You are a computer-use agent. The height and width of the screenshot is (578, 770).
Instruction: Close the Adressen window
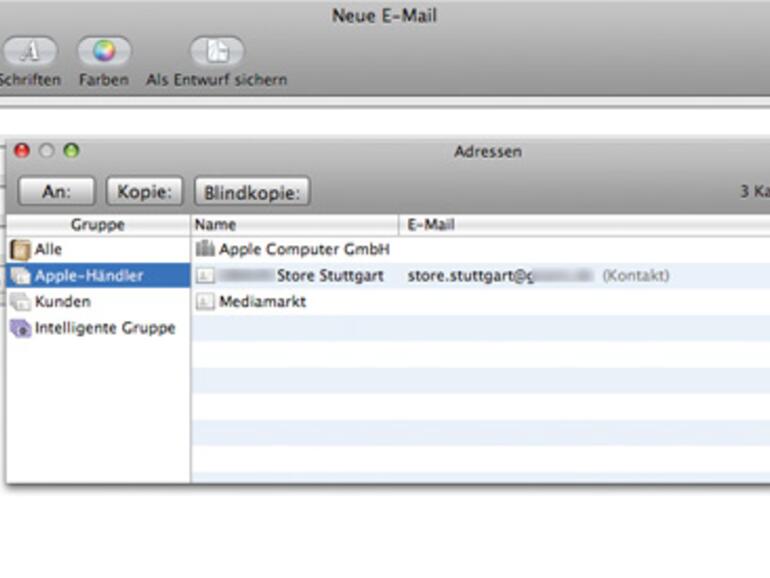(22, 150)
